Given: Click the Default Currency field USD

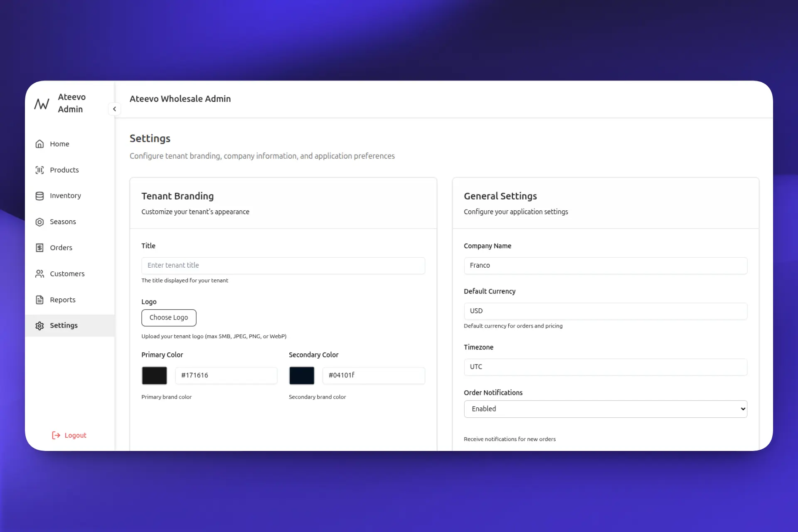Looking at the screenshot, I should 606,311.
